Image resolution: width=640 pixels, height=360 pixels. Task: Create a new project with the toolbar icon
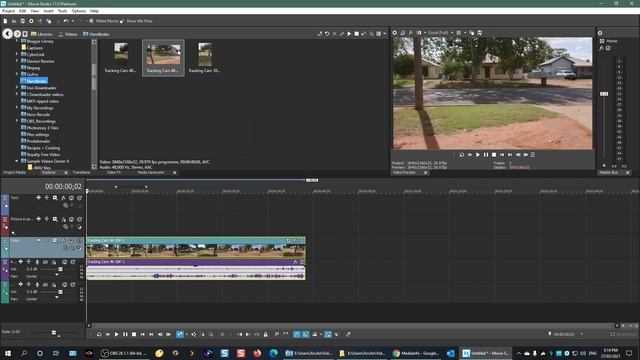click(5, 21)
